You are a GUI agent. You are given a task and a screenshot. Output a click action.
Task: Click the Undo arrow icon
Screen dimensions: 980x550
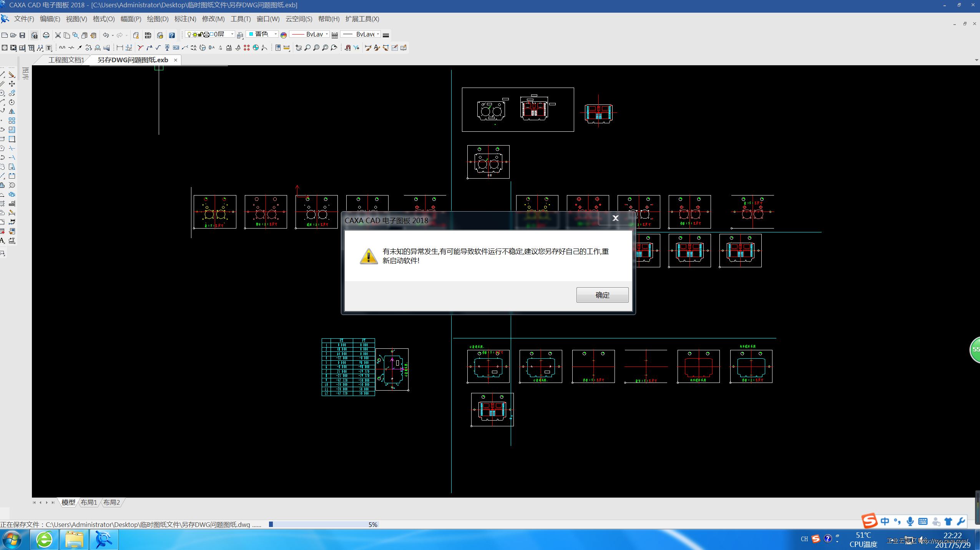[106, 35]
